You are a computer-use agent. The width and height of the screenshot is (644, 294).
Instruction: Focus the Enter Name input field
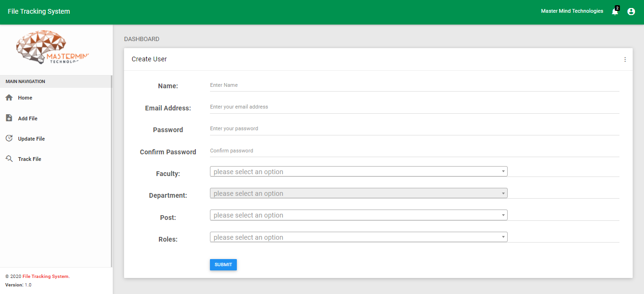[414, 85]
